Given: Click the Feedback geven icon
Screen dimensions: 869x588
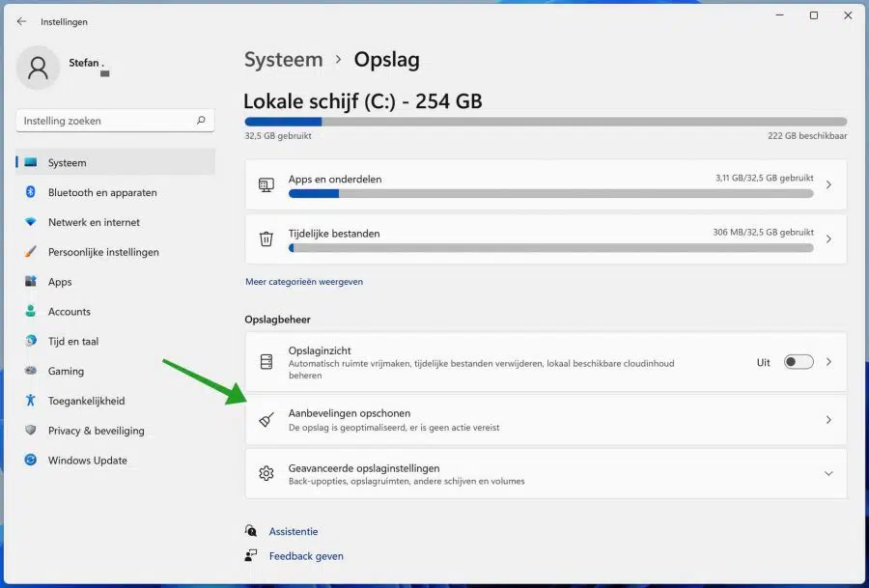Looking at the screenshot, I should 251,555.
